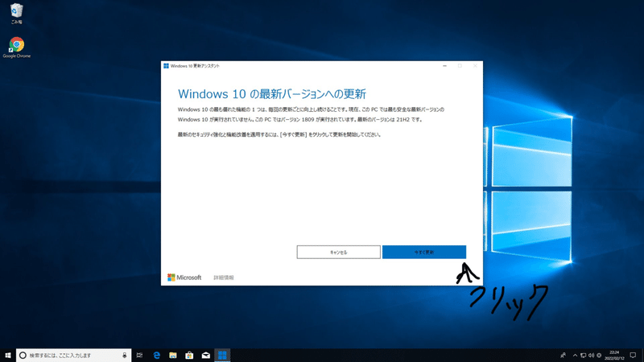Click the 今すぐ更新 update now button
644x362 pixels.
tap(424, 252)
